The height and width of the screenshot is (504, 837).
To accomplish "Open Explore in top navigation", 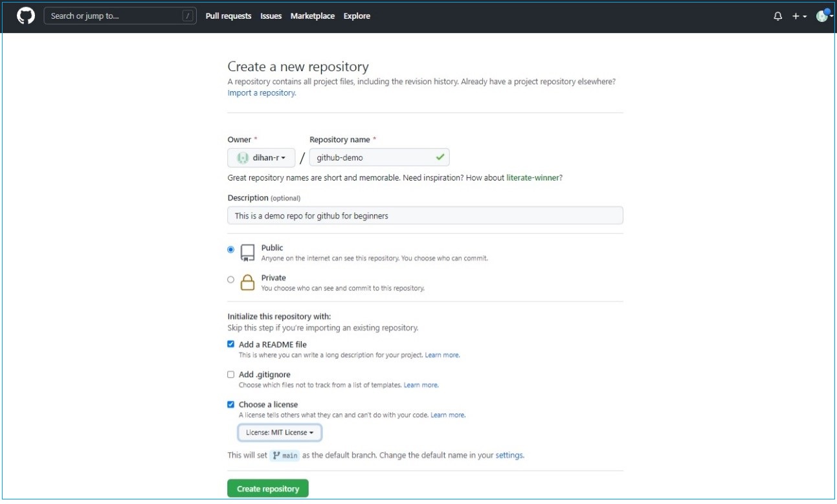I will click(x=357, y=16).
